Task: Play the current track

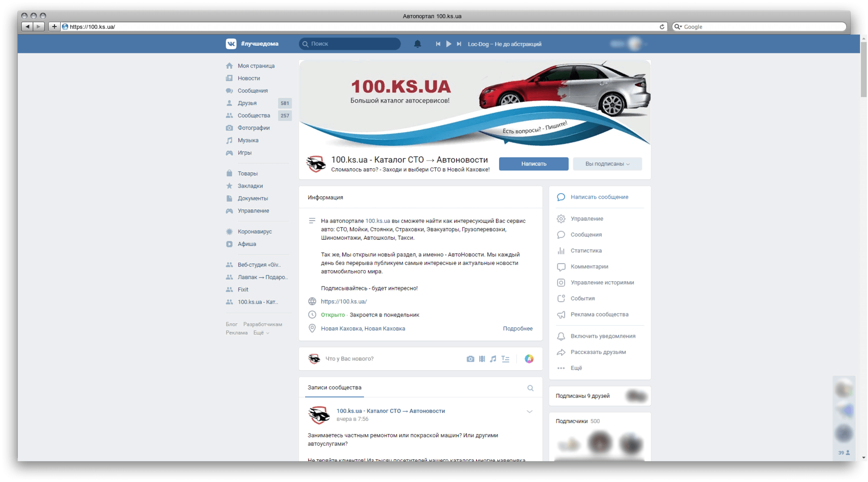Action: (x=448, y=44)
